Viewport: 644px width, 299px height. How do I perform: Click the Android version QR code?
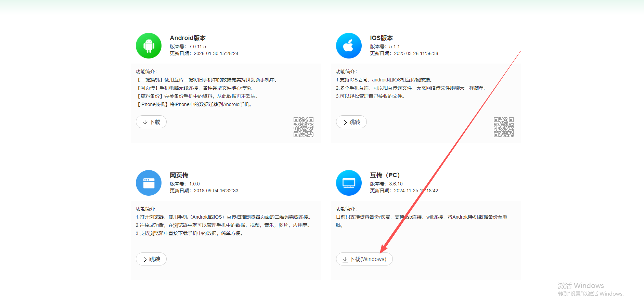pos(304,127)
